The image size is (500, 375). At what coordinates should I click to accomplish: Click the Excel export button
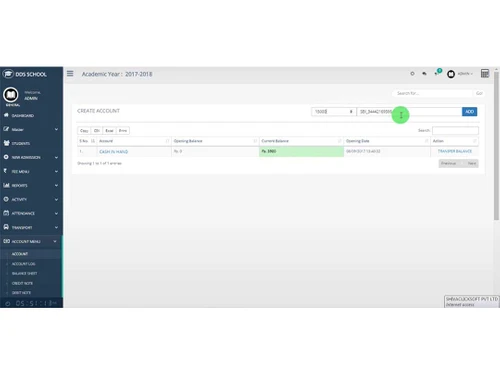point(109,131)
